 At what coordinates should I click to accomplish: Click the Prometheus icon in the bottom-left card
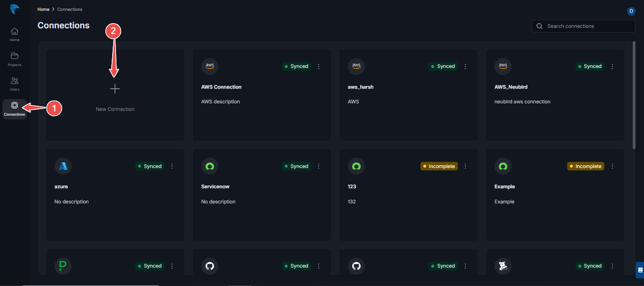pos(63,266)
